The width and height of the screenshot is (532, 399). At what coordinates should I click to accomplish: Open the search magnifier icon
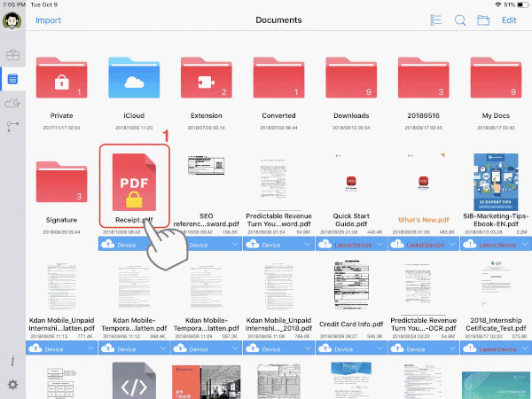click(460, 20)
